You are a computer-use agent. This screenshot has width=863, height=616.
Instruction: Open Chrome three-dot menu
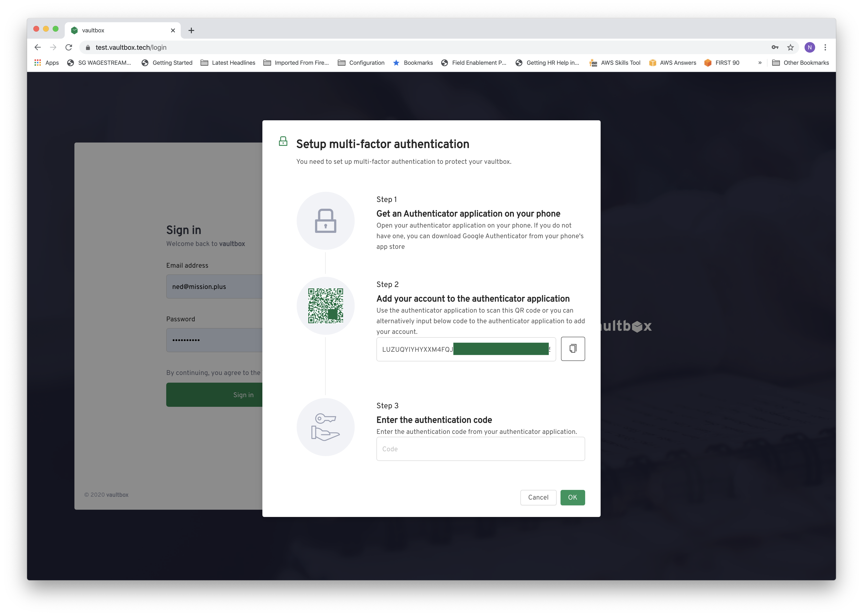825,47
